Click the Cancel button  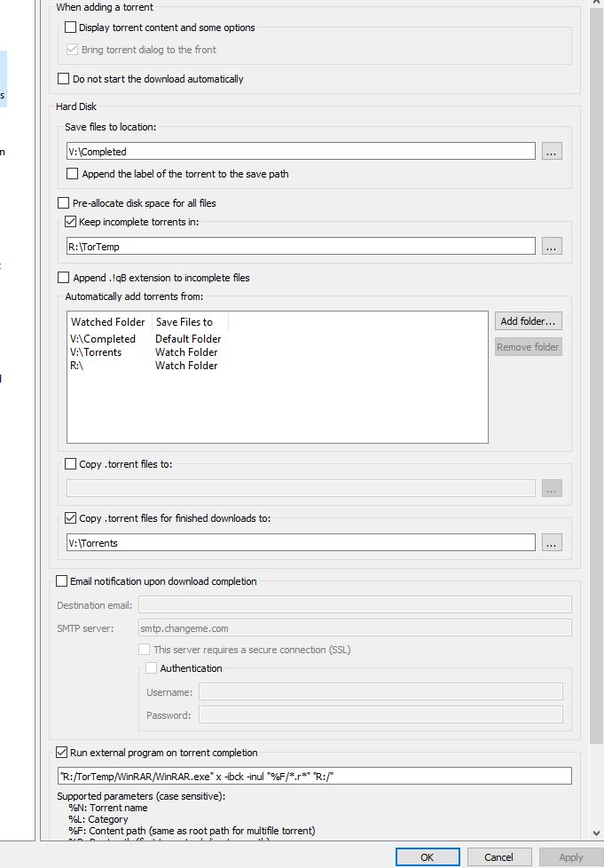(499, 857)
